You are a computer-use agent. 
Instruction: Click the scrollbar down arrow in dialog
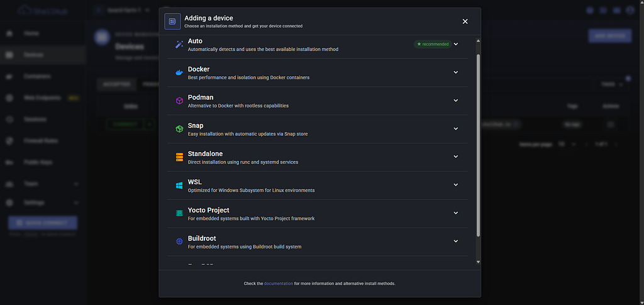pyautogui.click(x=478, y=262)
